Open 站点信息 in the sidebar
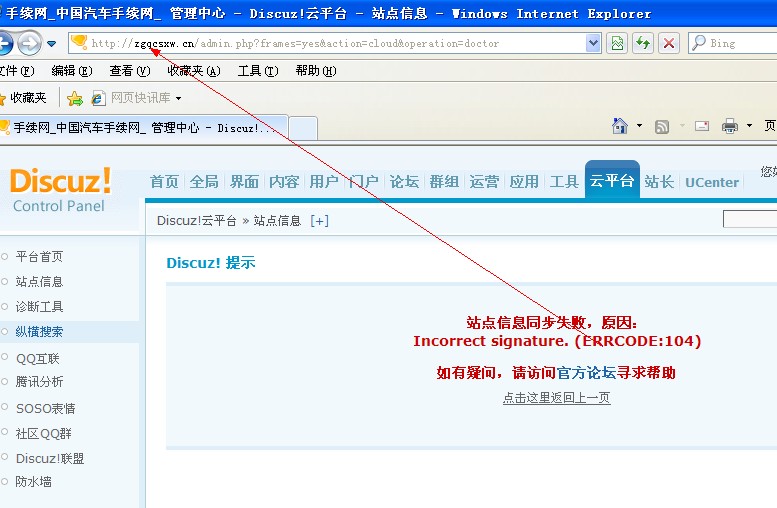This screenshot has width=777, height=508. [39, 282]
